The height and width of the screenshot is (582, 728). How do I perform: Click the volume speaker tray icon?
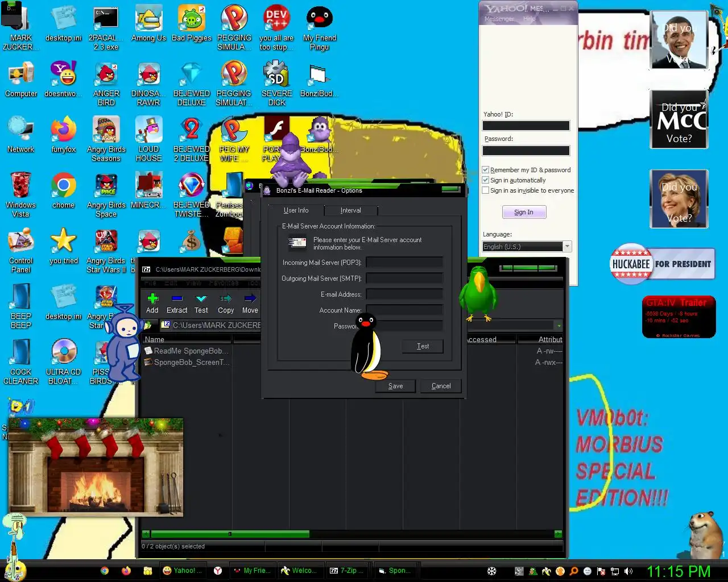point(628,571)
